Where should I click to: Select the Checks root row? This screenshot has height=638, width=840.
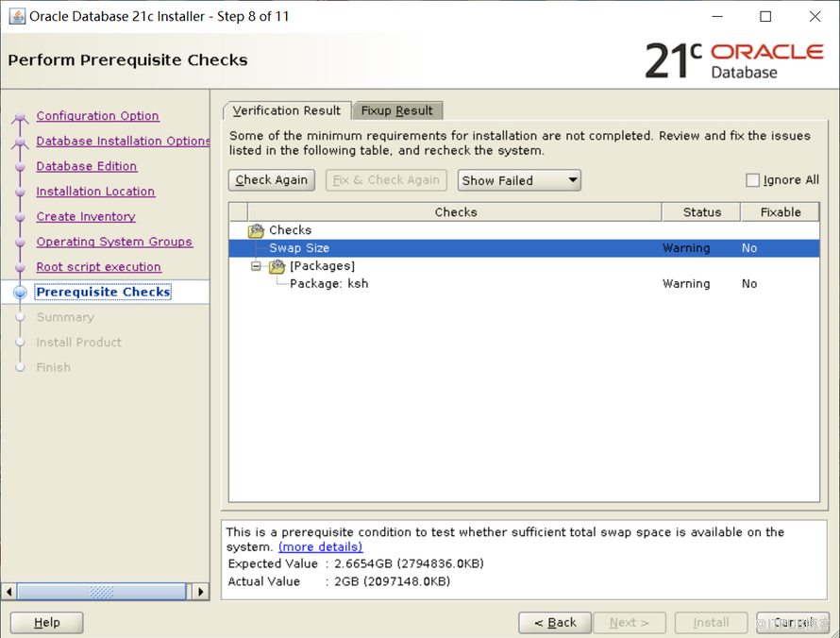524,230
